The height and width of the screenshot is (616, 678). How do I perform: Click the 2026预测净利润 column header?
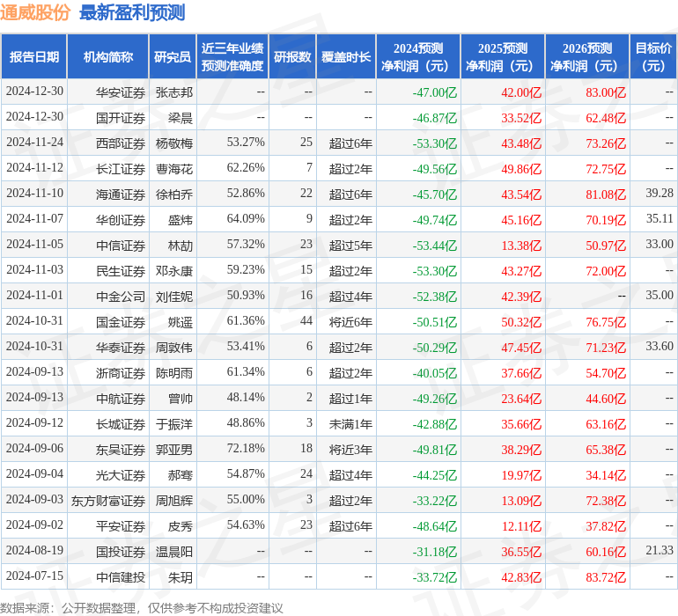587,57
